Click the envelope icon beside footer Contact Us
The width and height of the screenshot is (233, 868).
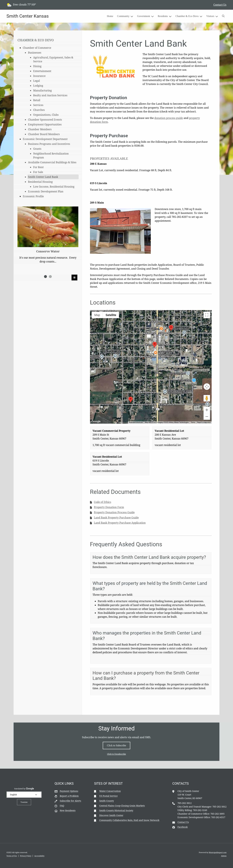click(173, 823)
